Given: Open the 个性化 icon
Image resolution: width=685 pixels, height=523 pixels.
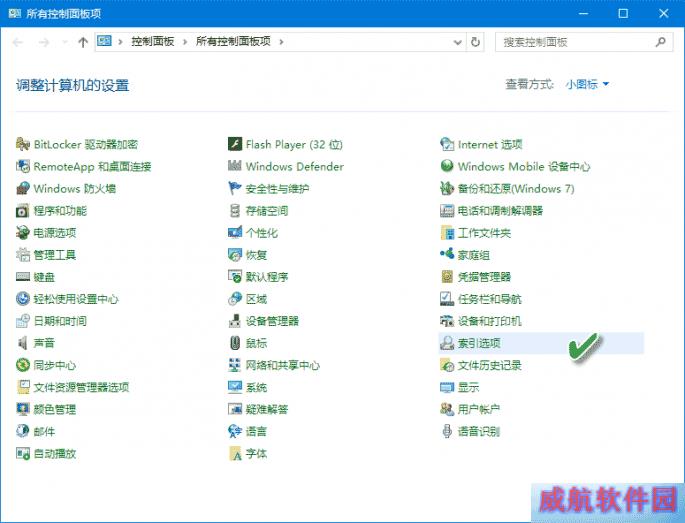Looking at the screenshot, I should (235, 232).
